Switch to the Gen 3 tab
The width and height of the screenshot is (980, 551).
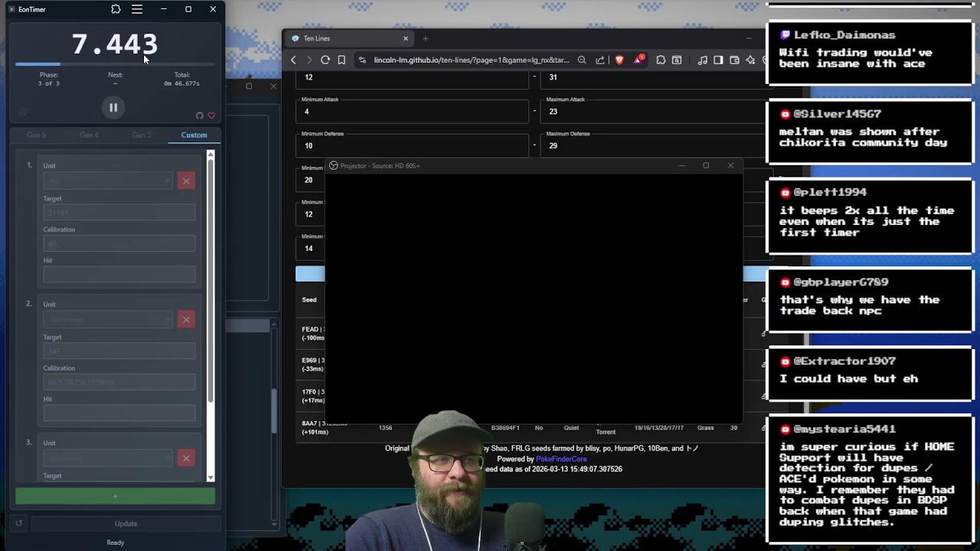[x=142, y=135]
